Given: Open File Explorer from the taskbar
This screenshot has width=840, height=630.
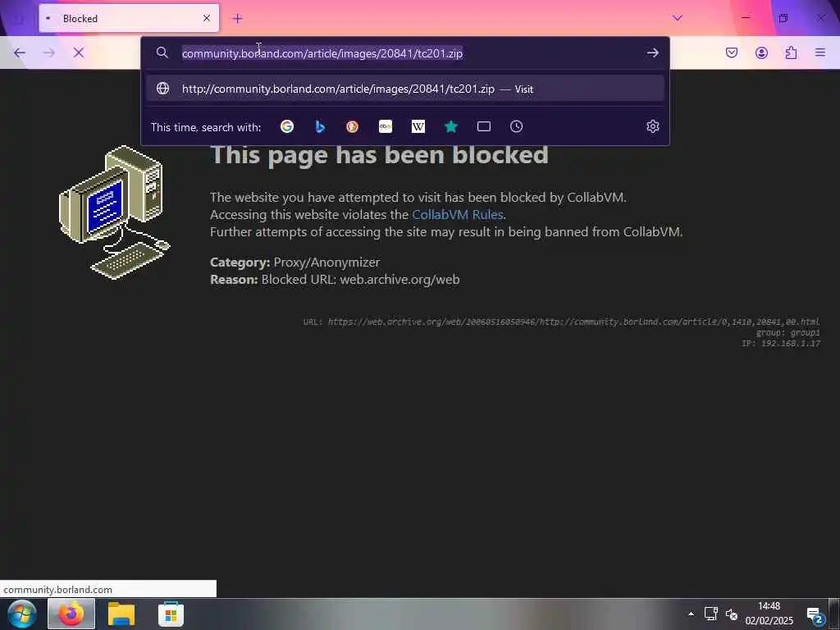Looking at the screenshot, I should click(121, 614).
